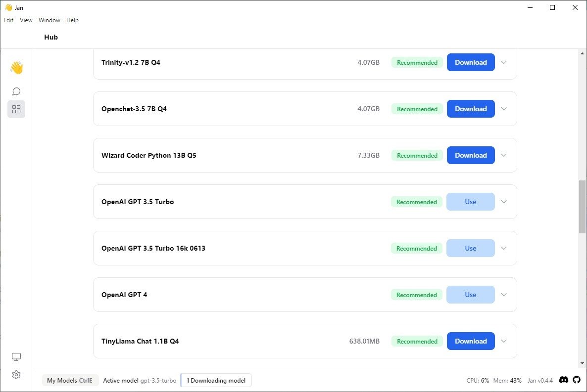Download TinyLlama Chat 1.1B Q4 model
587x392 pixels.
pos(471,341)
